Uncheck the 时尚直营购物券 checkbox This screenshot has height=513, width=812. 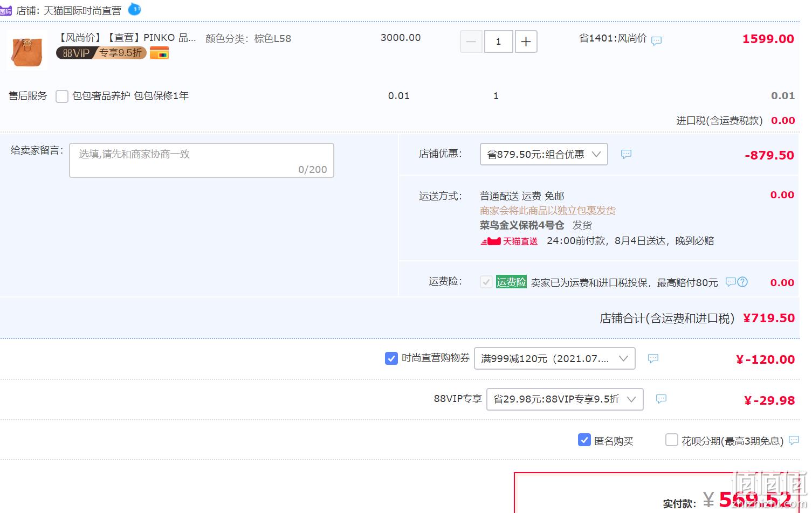[x=391, y=358]
